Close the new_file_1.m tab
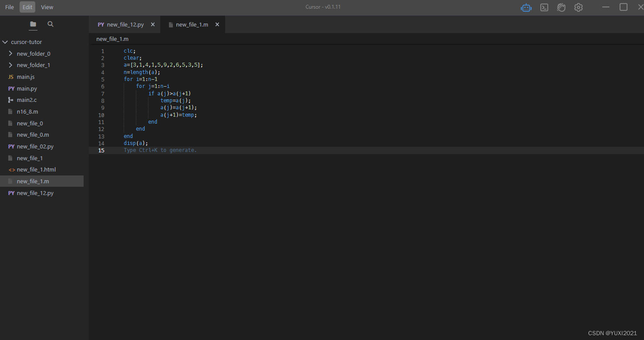This screenshot has width=644, height=340. pos(217,25)
